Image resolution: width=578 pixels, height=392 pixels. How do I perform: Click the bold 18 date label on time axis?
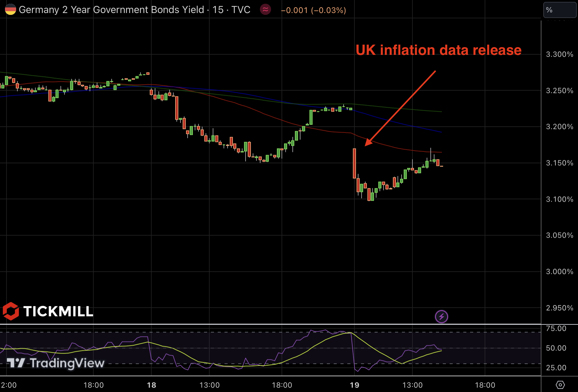coord(151,385)
